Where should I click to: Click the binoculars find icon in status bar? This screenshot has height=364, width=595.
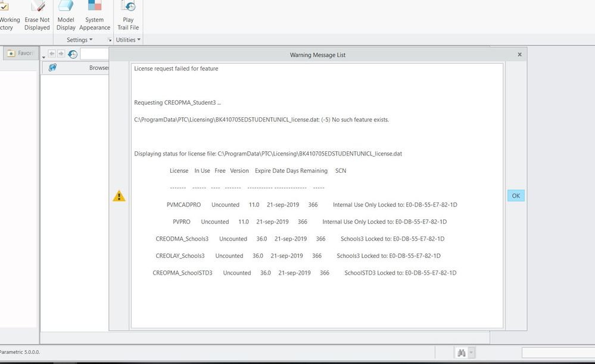[462, 353]
